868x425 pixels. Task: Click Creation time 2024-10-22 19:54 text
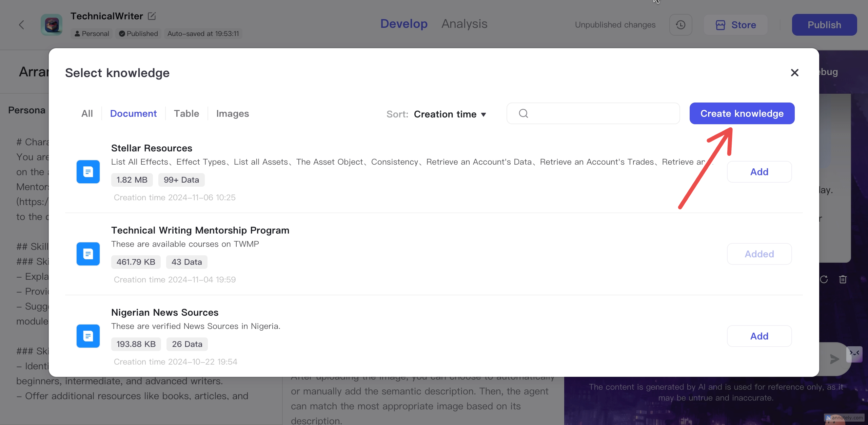[x=175, y=362]
